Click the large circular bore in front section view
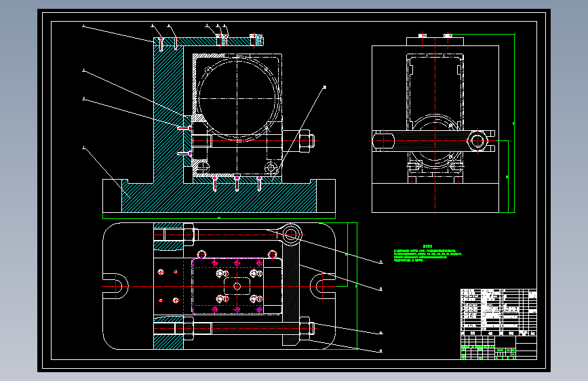Image resolution: width=588 pixels, height=381 pixels. (237, 98)
